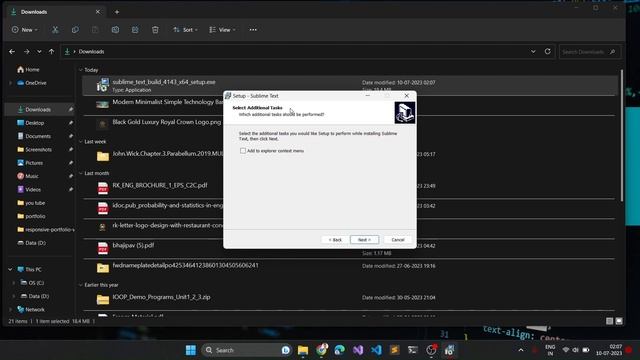Screen dimensions: 640x360
Task: Open Sublime Text from the taskbar
Action: click(x=394, y=350)
